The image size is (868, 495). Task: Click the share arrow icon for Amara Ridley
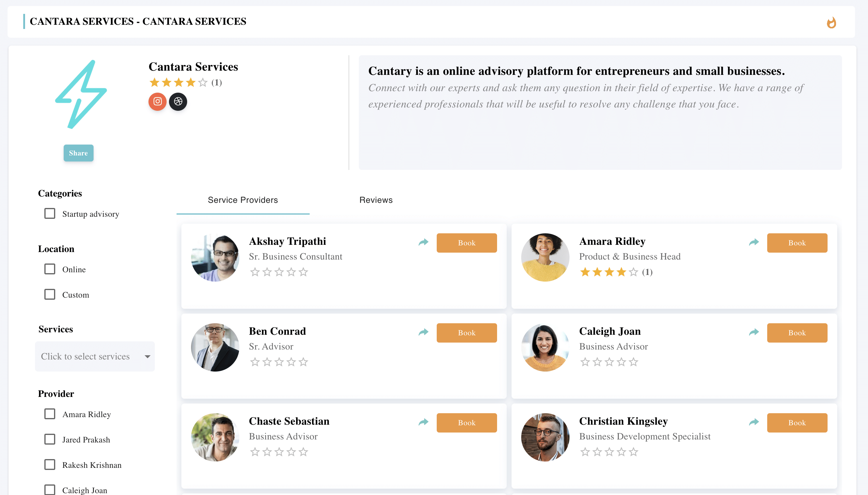tap(754, 242)
